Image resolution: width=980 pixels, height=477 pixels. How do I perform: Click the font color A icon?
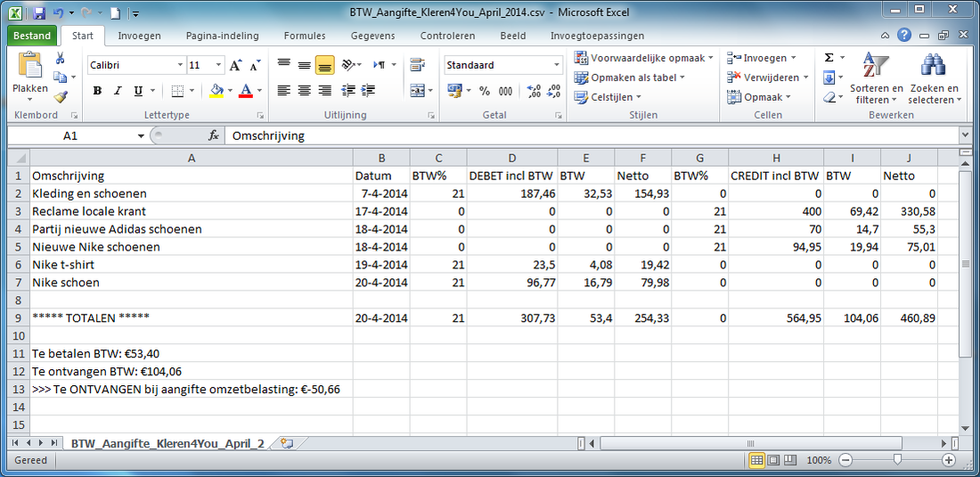[246, 91]
